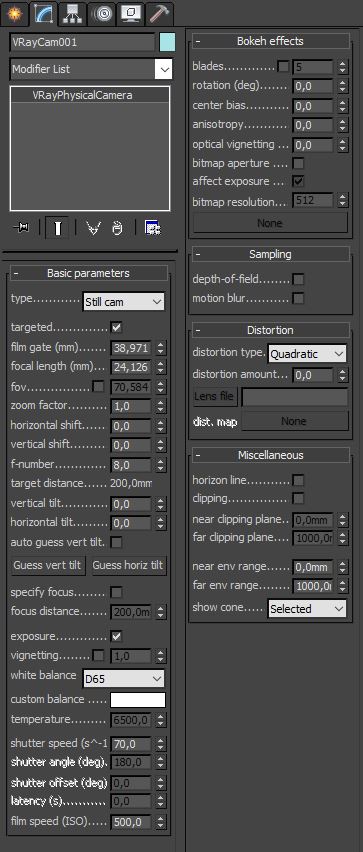Click the f-number input field
Image resolution: width=363 pixels, height=852 pixels.
pyautogui.click(x=131, y=465)
